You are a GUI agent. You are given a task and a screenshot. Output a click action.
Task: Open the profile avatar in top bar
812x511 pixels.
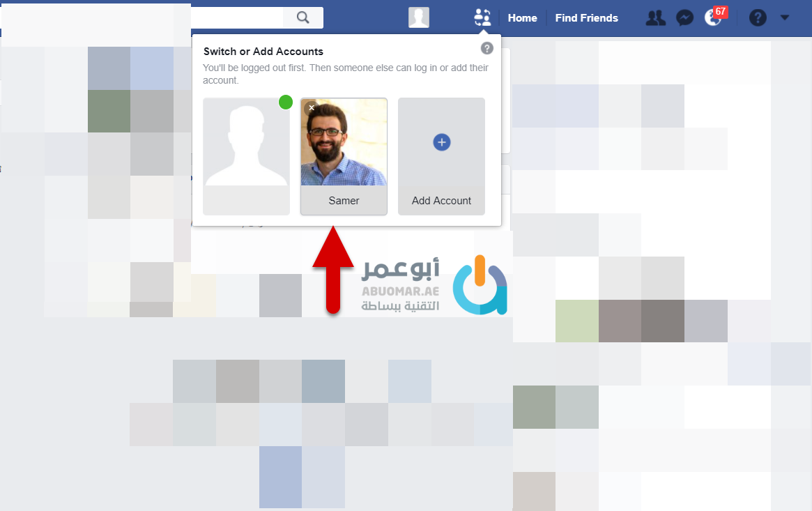[418, 17]
